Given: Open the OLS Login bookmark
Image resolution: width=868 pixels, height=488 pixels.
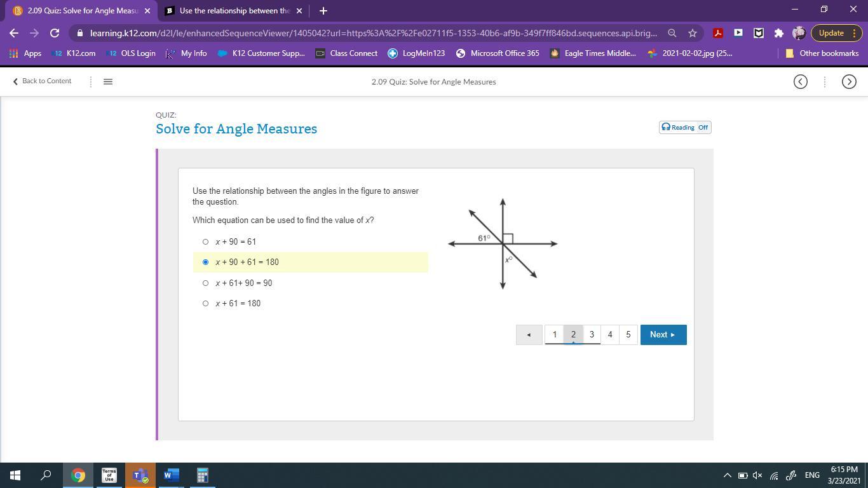Looking at the screenshot, I should coord(132,53).
